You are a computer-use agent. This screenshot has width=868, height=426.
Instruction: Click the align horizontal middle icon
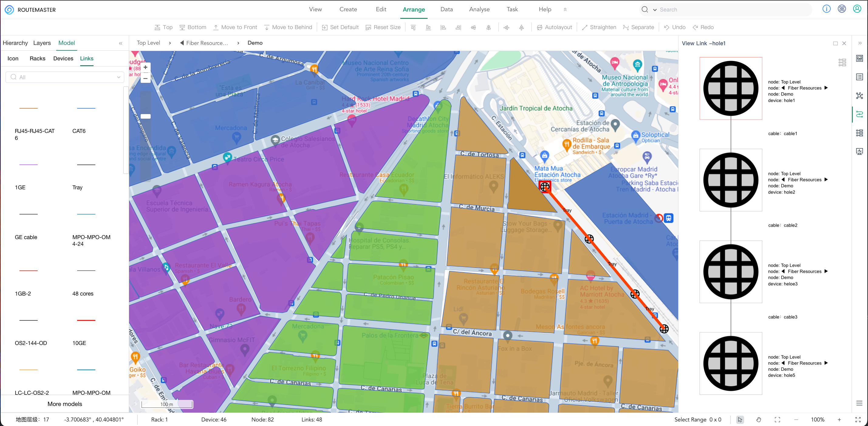(473, 27)
